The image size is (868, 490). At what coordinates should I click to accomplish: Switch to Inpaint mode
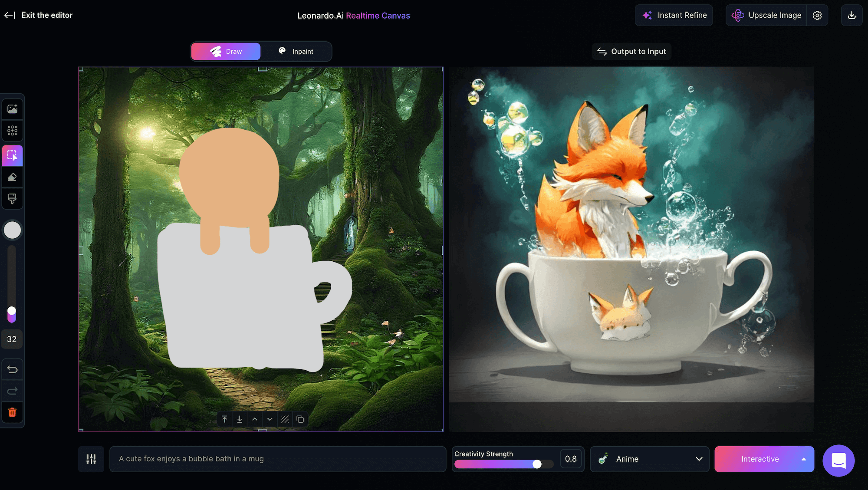pos(296,52)
